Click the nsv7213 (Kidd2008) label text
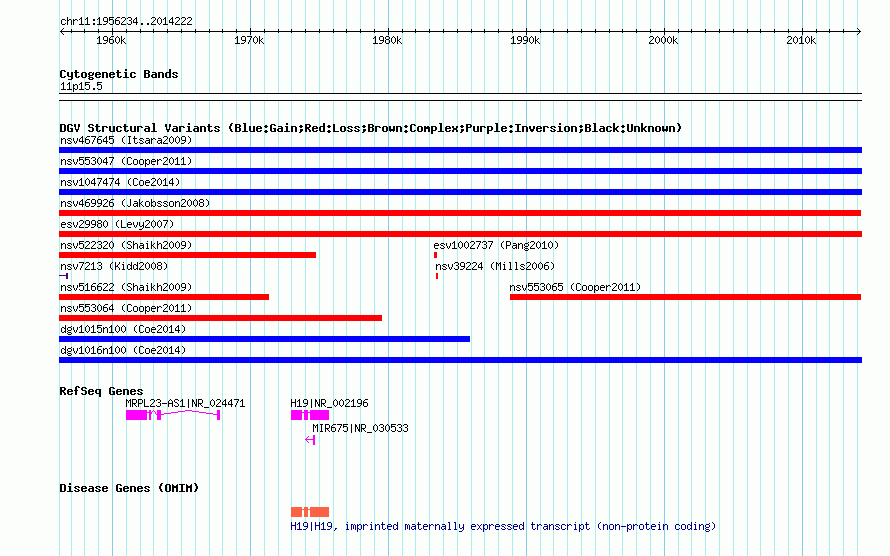Image resolution: width=890 pixels, height=556 pixels. (x=114, y=266)
